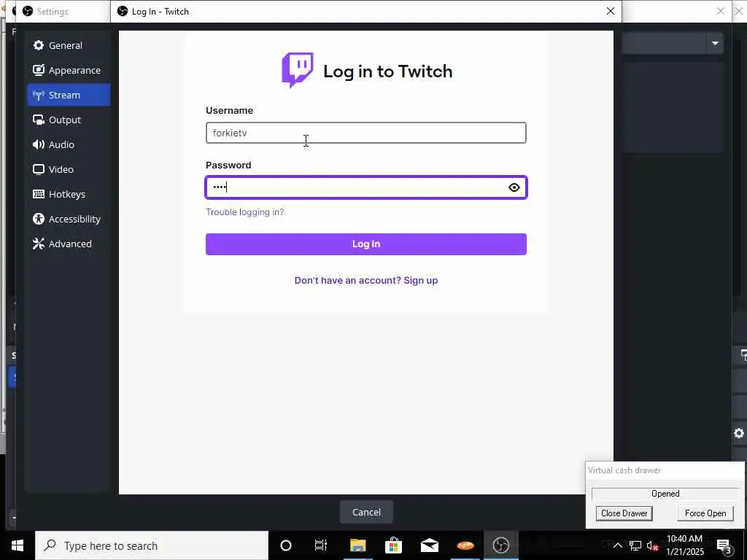
Task: Click the gear icon in OBS main window
Action: coord(739,433)
